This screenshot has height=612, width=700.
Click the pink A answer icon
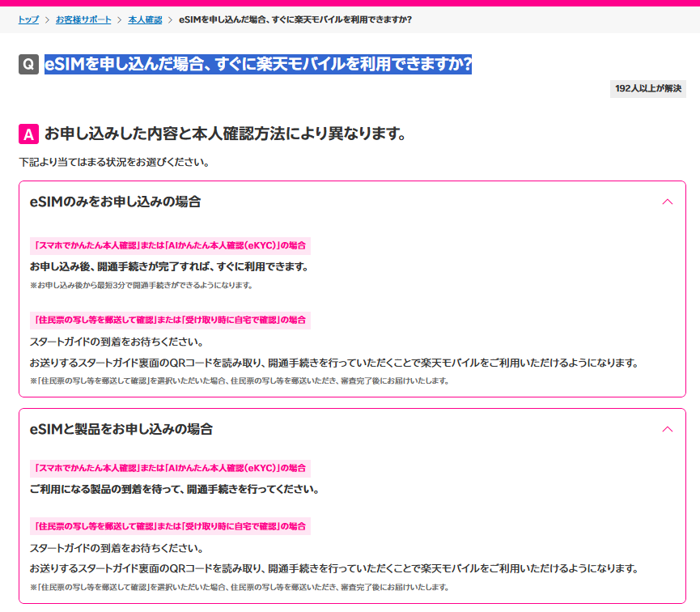point(28,134)
